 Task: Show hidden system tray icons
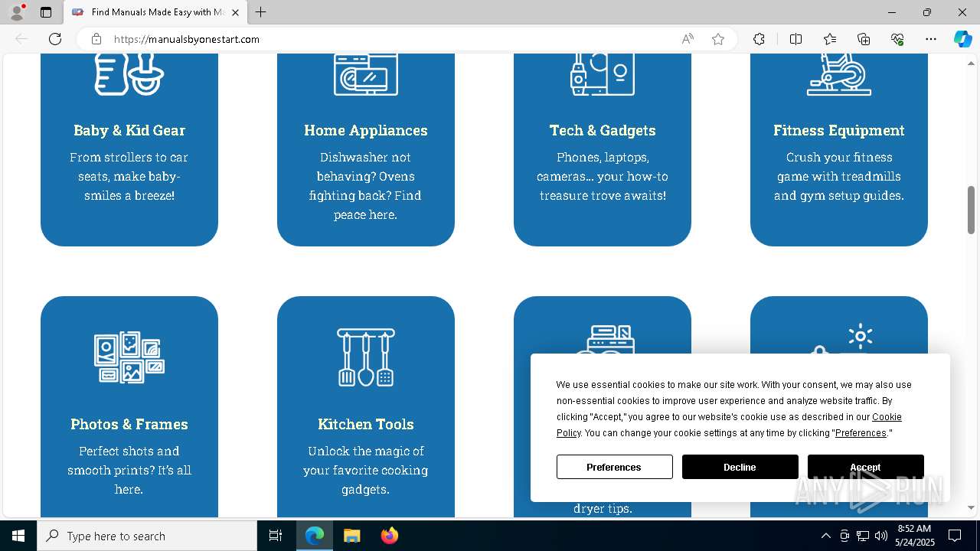tap(825, 536)
